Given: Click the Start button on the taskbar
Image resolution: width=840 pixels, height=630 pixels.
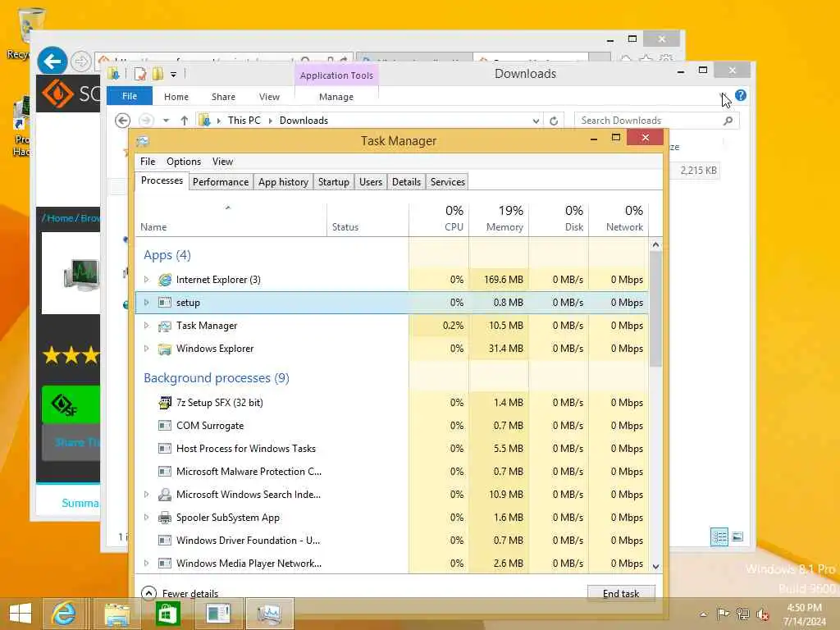Looking at the screenshot, I should coord(21,614).
